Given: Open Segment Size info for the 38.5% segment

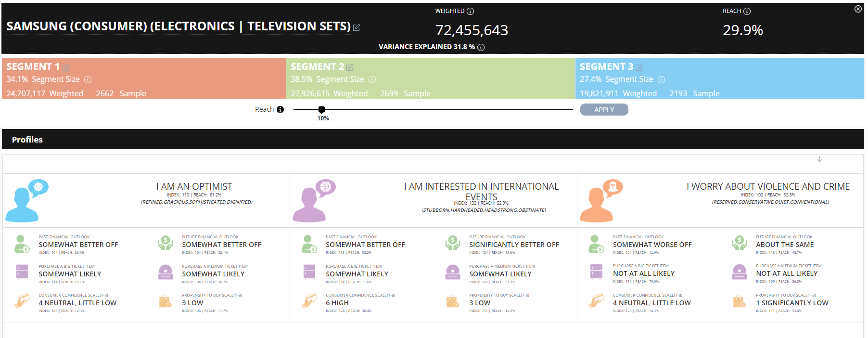Looking at the screenshot, I should pyautogui.click(x=372, y=79).
